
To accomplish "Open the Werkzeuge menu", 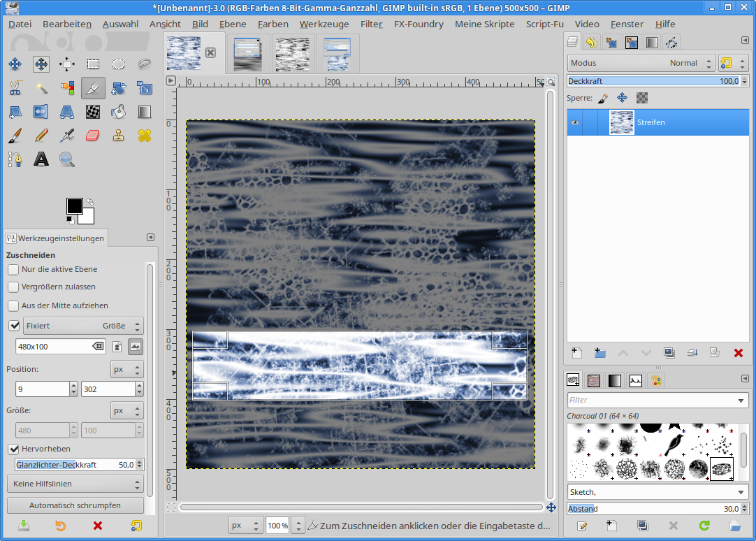I will [x=324, y=24].
